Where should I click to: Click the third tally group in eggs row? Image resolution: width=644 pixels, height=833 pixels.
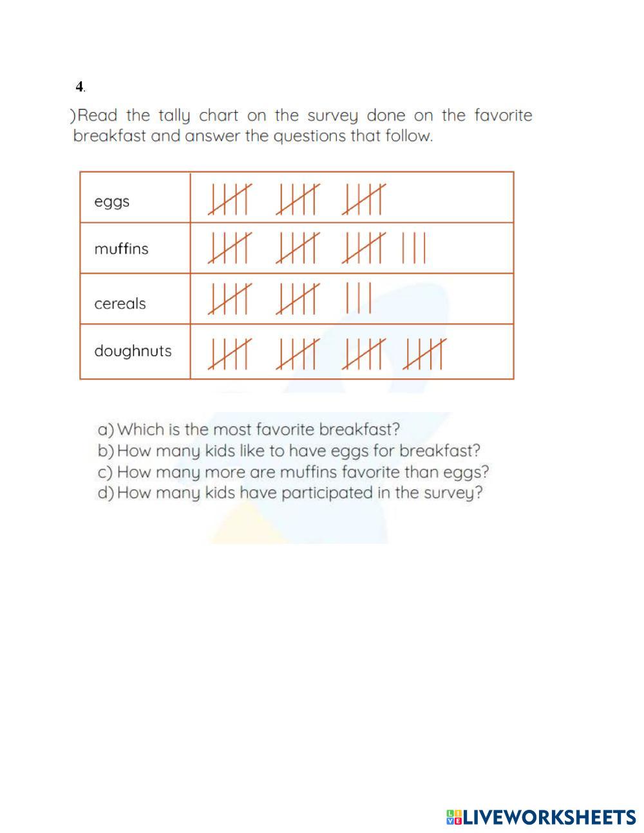click(364, 199)
